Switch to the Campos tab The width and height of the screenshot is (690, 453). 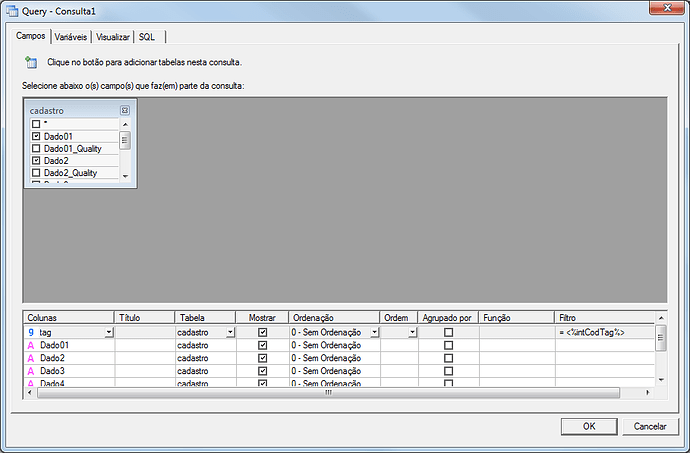[x=31, y=36]
